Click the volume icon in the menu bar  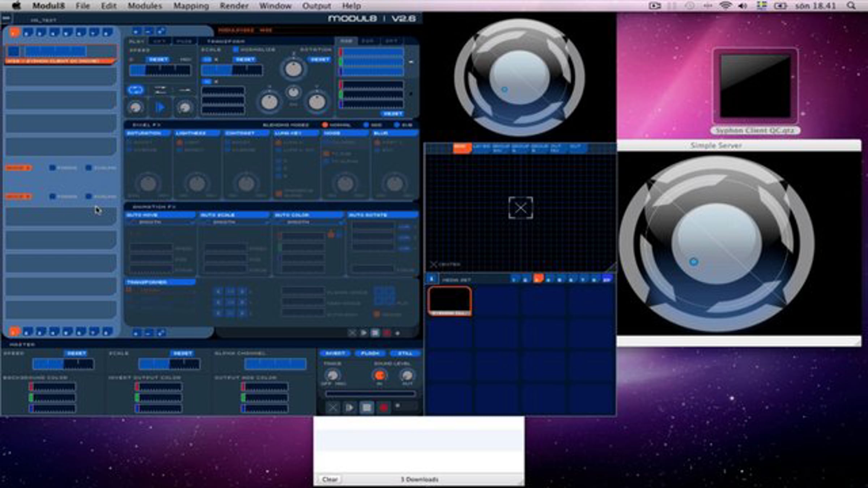(743, 6)
